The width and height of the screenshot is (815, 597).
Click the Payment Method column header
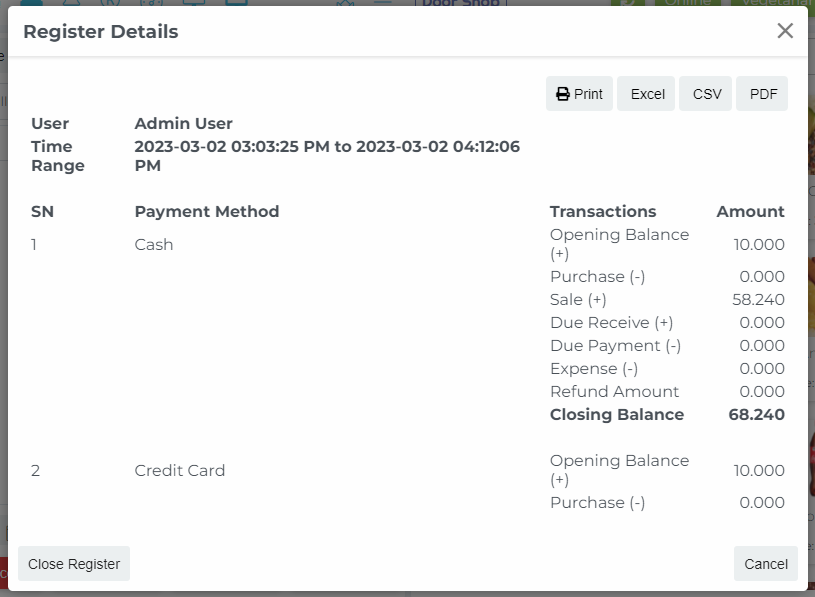pyautogui.click(x=207, y=212)
